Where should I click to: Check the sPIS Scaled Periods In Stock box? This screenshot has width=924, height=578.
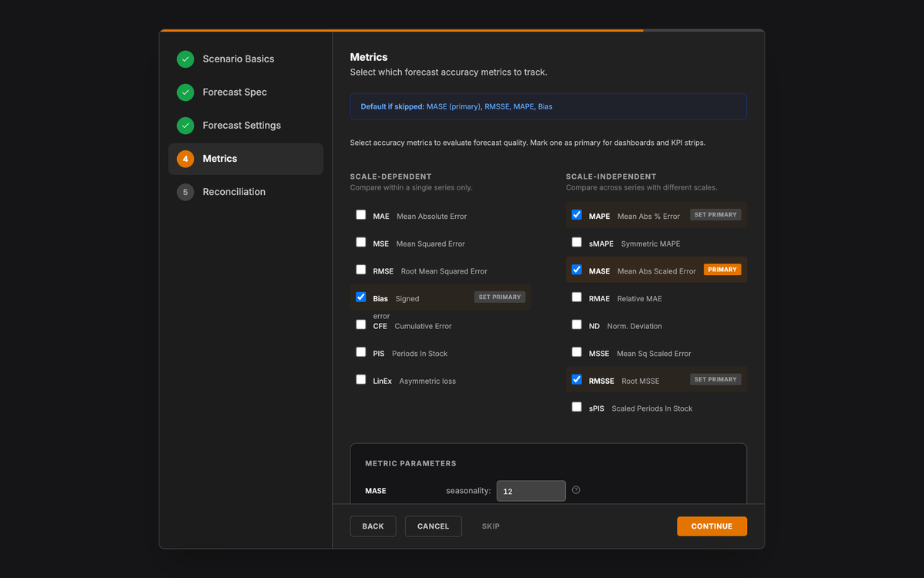click(577, 407)
